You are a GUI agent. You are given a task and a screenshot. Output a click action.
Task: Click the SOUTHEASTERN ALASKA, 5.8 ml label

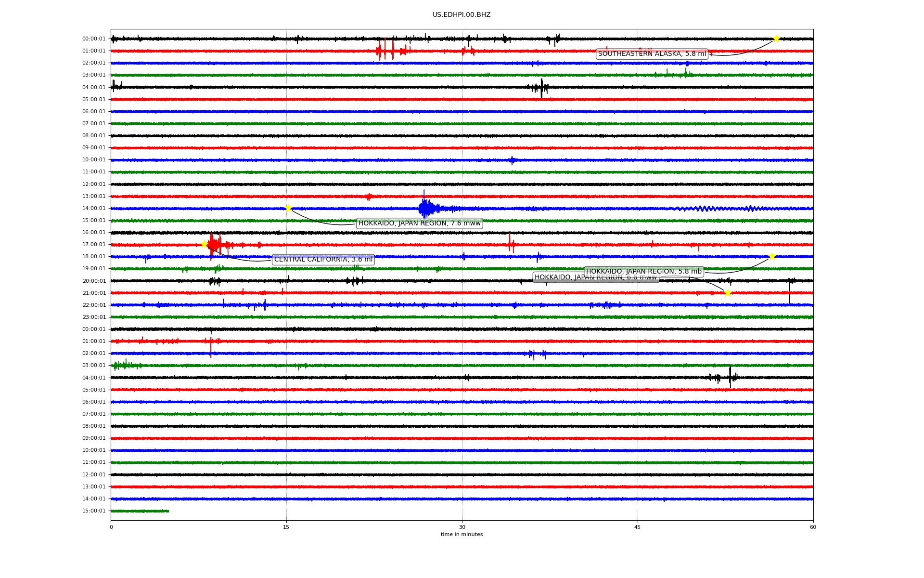tap(652, 54)
